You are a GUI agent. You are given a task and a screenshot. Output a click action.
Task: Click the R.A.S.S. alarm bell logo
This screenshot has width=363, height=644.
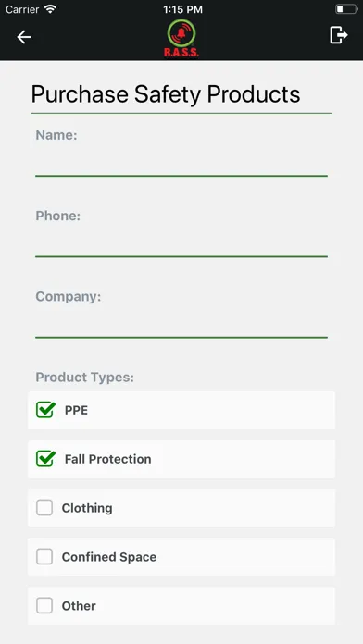tap(181, 38)
